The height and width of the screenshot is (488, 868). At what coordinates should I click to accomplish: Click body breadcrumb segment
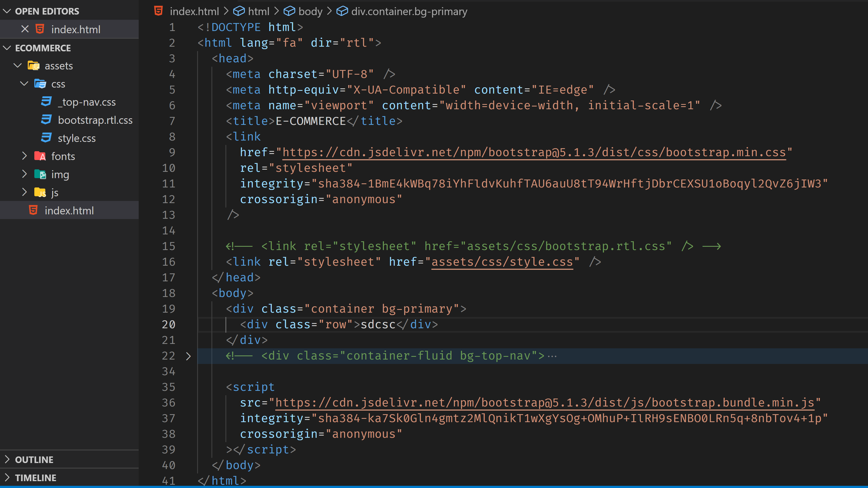pyautogui.click(x=311, y=12)
